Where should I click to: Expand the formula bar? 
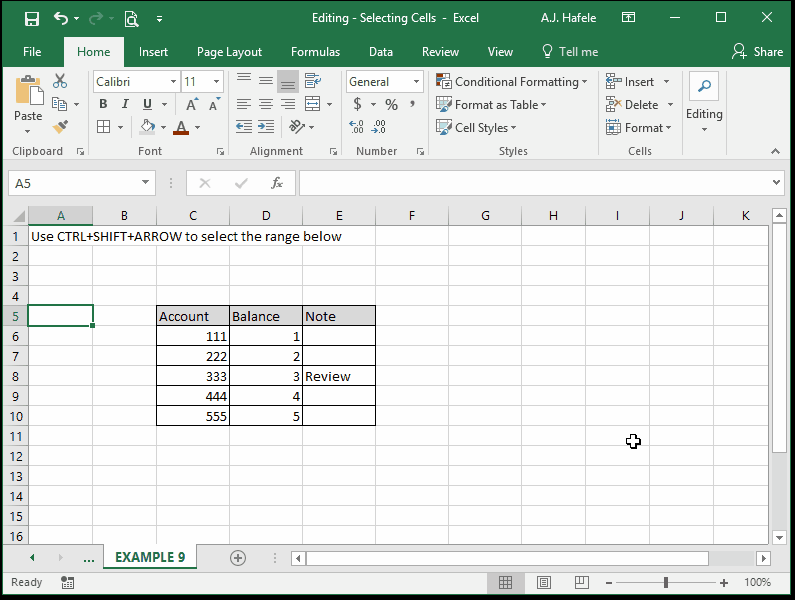click(x=776, y=183)
